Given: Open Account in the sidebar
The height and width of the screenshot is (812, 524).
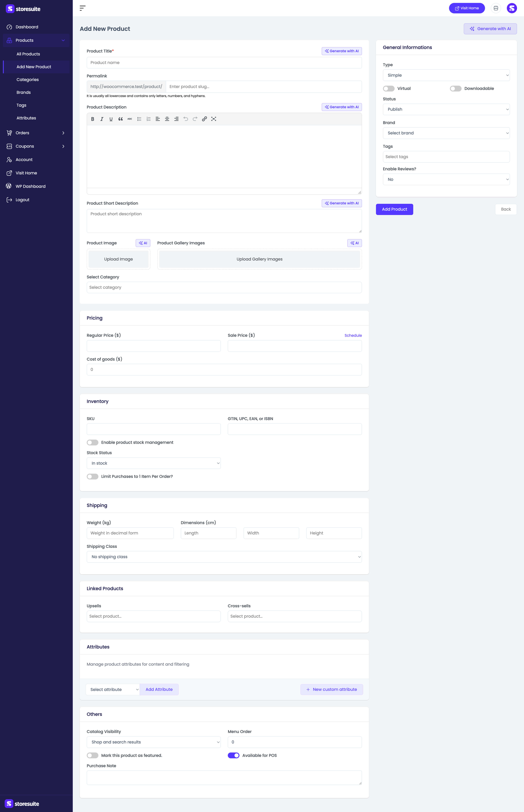Looking at the screenshot, I should coord(36,160).
